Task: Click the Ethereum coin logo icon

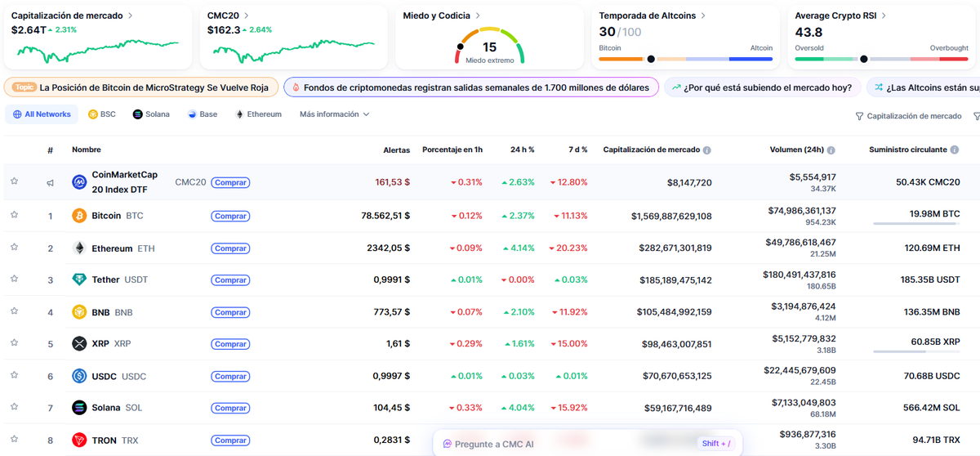Action: tap(79, 248)
